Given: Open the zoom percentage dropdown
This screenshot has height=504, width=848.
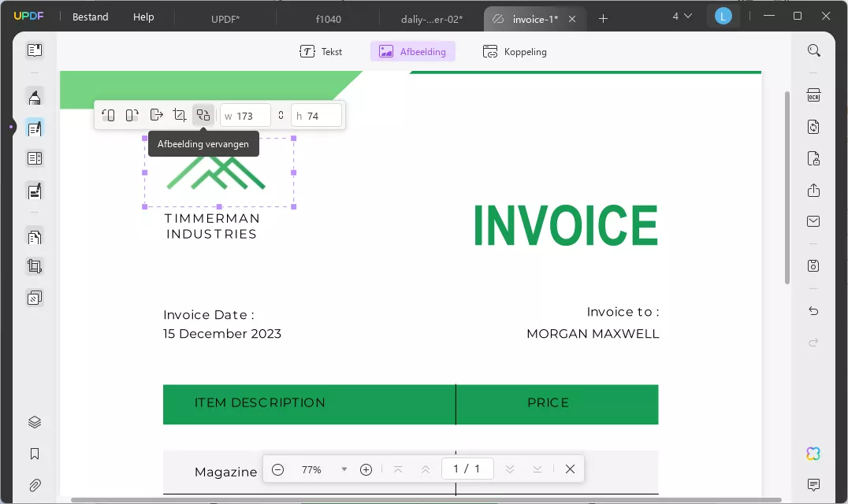Looking at the screenshot, I should [344, 469].
